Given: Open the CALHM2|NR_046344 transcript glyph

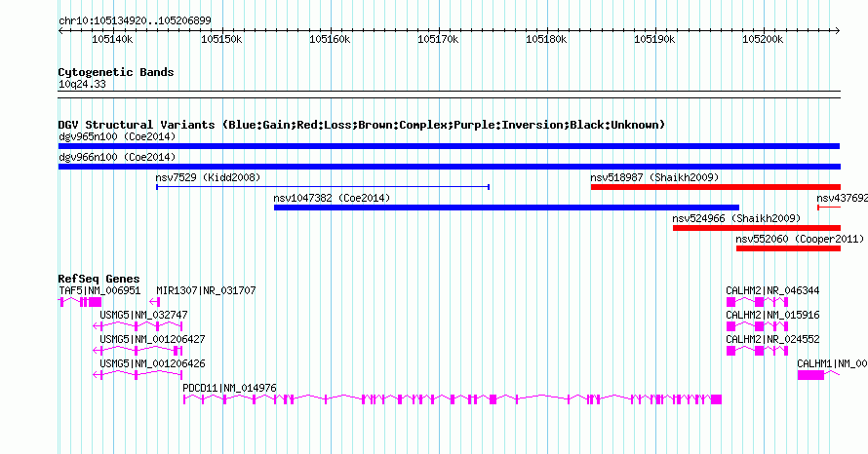Looking at the screenshot, I should point(757,302).
